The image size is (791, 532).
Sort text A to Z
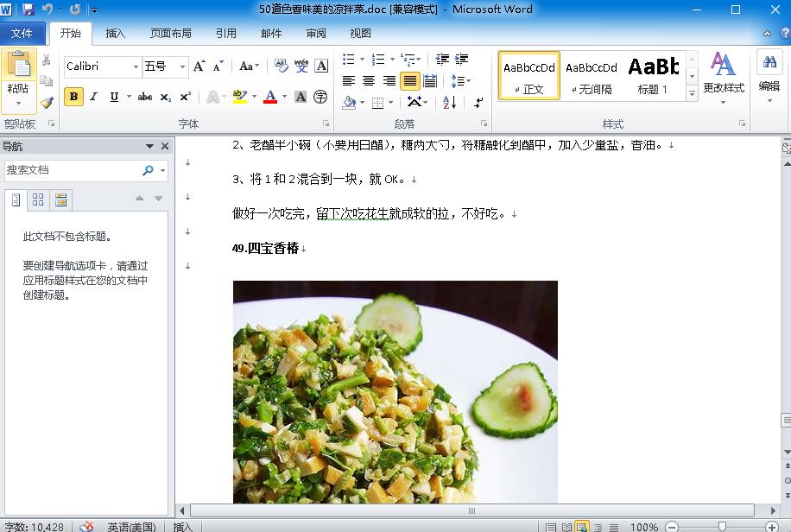tap(450, 103)
